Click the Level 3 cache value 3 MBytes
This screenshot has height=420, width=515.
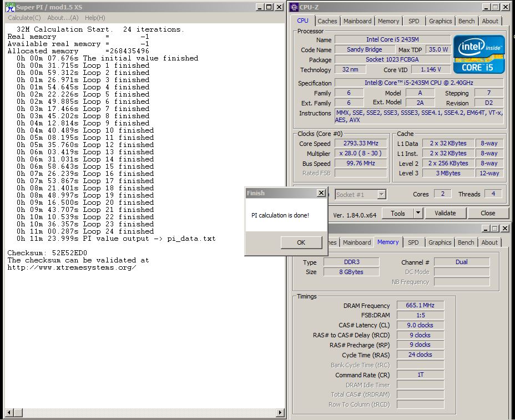coord(448,173)
